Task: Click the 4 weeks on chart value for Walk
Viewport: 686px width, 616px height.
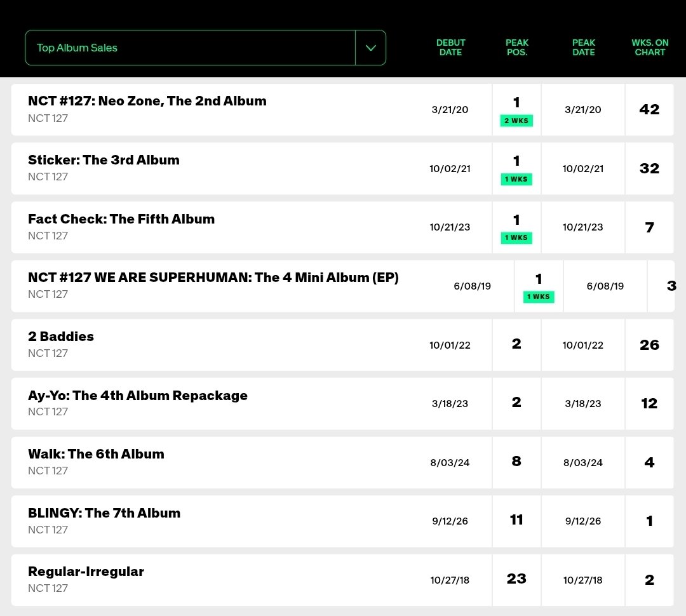Action: (649, 463)
